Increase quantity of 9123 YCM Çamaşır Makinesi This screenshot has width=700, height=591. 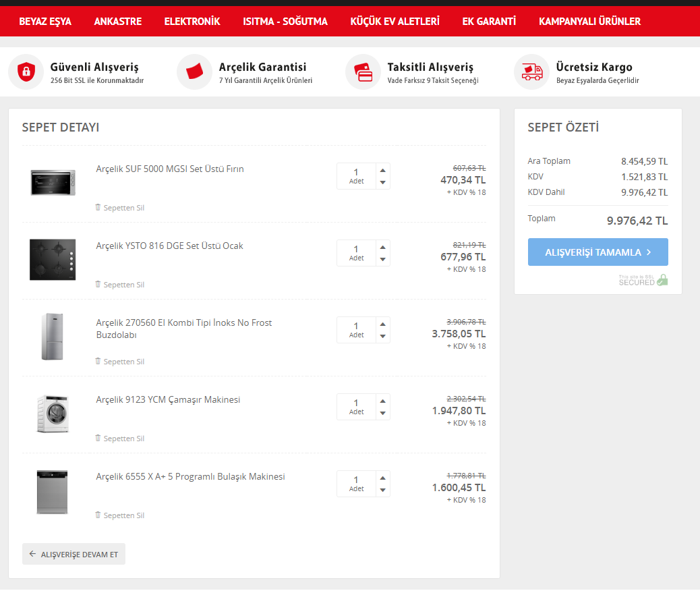click(382, 401)
